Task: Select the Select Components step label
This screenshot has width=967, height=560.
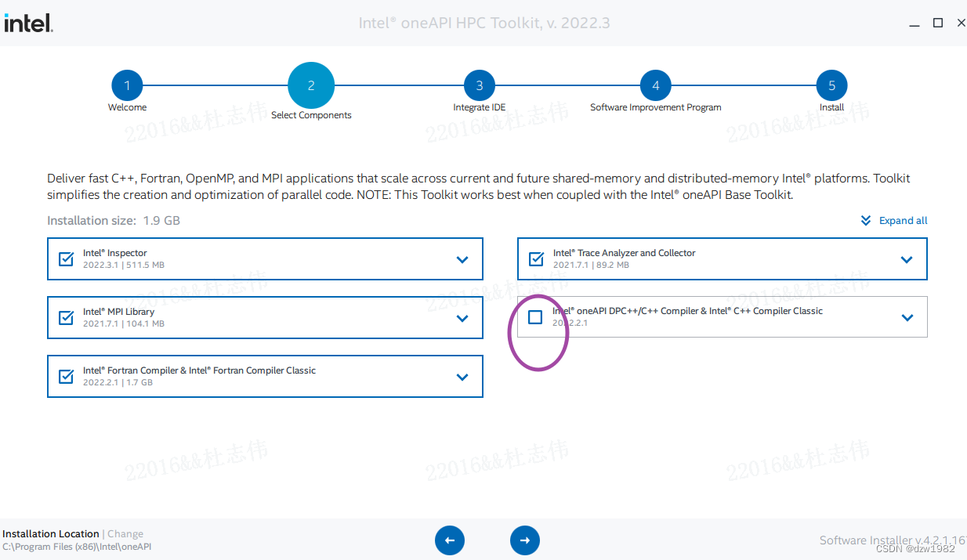Action: click(x=311, y=115)
